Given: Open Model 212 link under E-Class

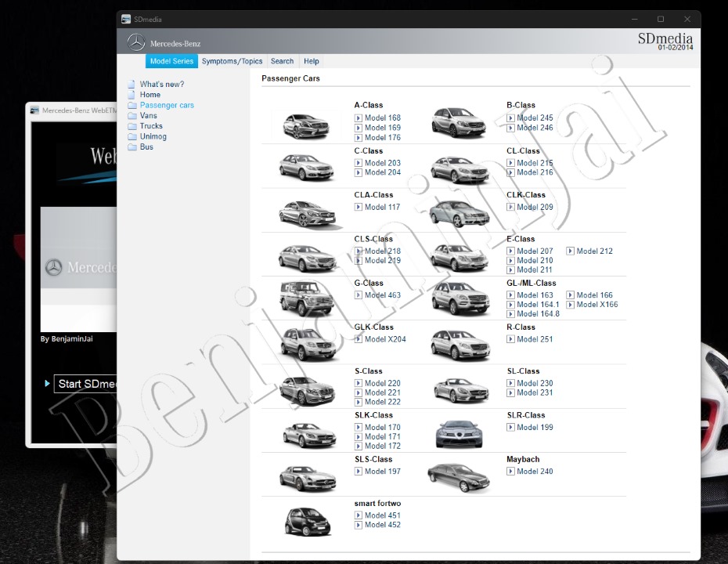Looking at the screenshot, I should pyautogui.click(x=594, y=251).
